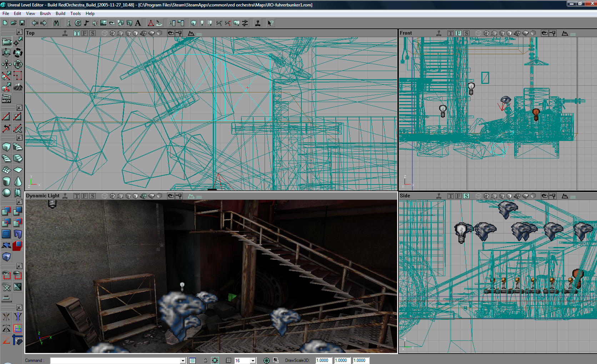Toggle realtime preview in Top viewport
Image resolution: width=597 pixels, height=364 pixels.
click(x=65, y=33)
